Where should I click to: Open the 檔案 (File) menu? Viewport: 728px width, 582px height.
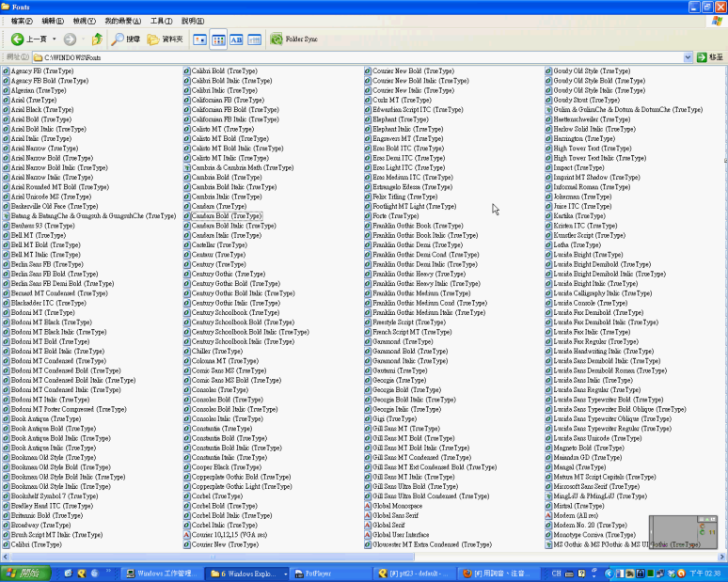[20, 21]
